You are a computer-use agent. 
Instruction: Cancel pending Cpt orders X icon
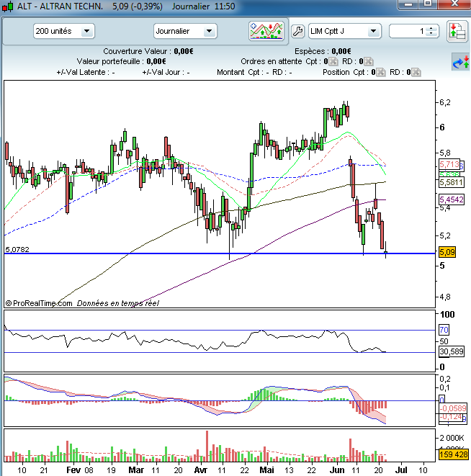[x=333, y=61]
